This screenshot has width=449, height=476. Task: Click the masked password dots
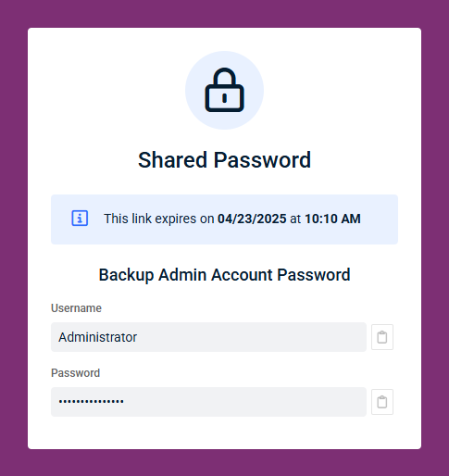click(92, 401)
